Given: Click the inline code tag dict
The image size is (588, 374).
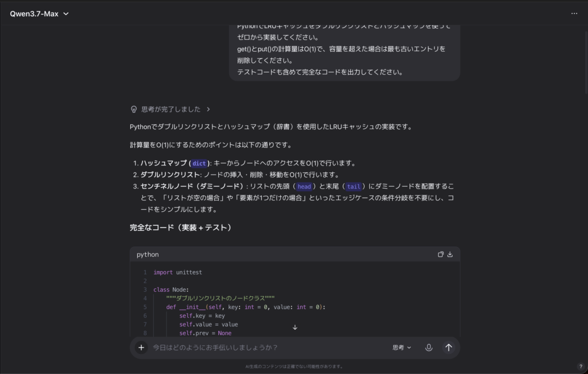Looking at the screenshot, I should click(x=199, y=163).
